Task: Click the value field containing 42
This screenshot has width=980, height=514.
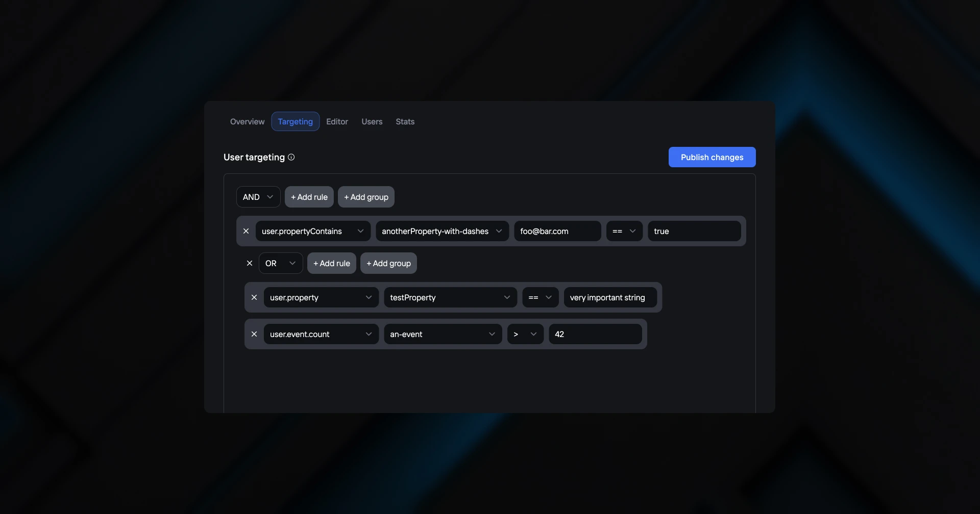Action: point(595,334)
